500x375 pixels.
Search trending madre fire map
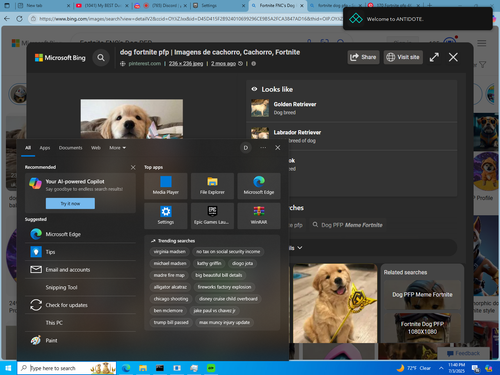coord(169,275)
